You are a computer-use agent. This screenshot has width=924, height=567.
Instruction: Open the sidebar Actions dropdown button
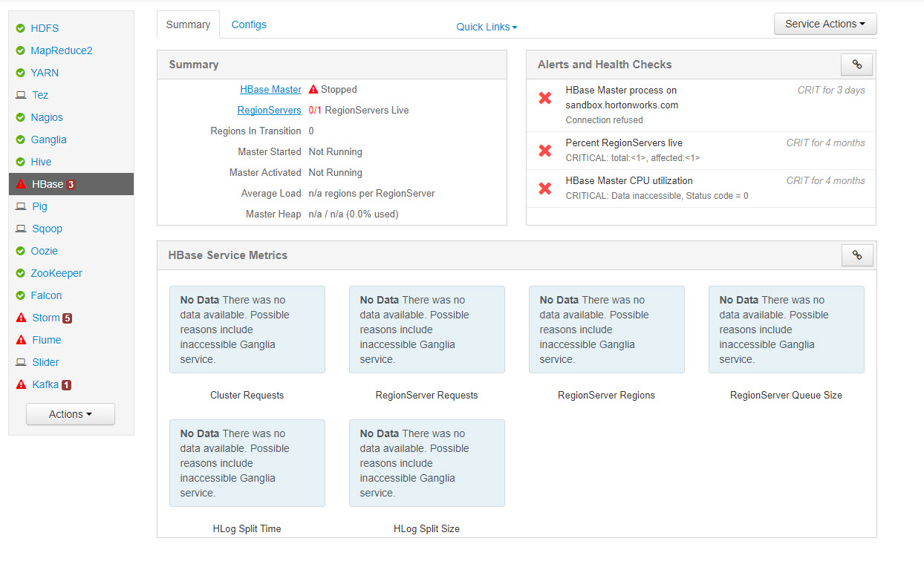(71, 414)
